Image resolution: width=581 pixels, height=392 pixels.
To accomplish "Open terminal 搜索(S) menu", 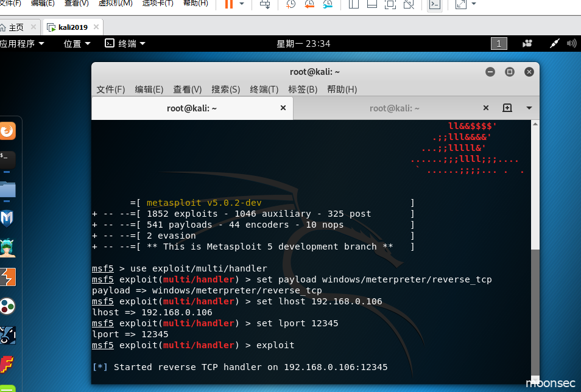I will (x=226, y=89).
